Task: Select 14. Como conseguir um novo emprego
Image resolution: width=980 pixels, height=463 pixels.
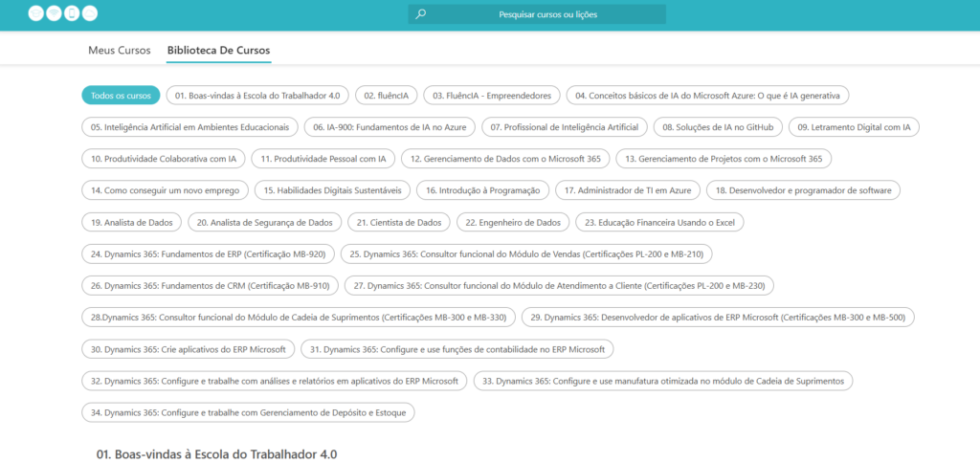Action: click(x=165, y=190)
